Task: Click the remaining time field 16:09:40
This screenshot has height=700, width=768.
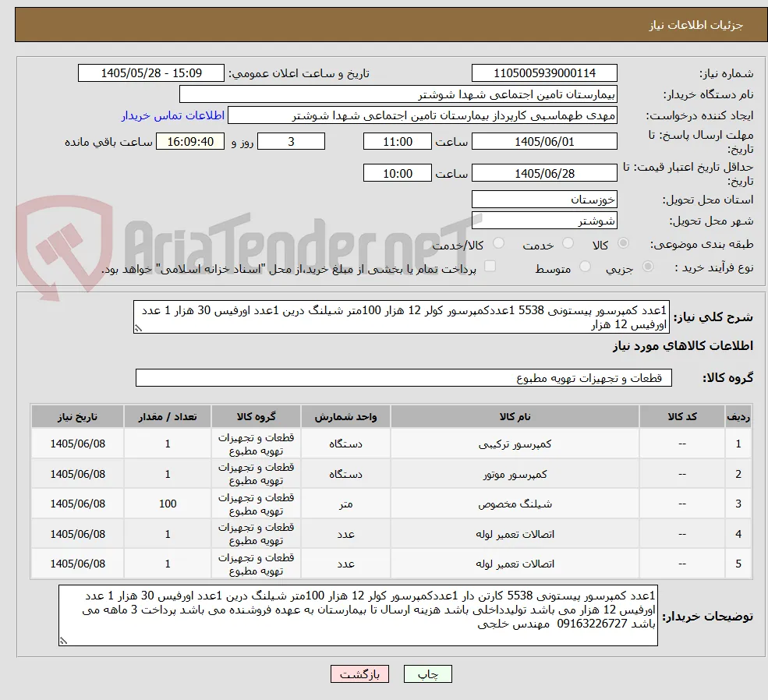Action: pos(190,142)
